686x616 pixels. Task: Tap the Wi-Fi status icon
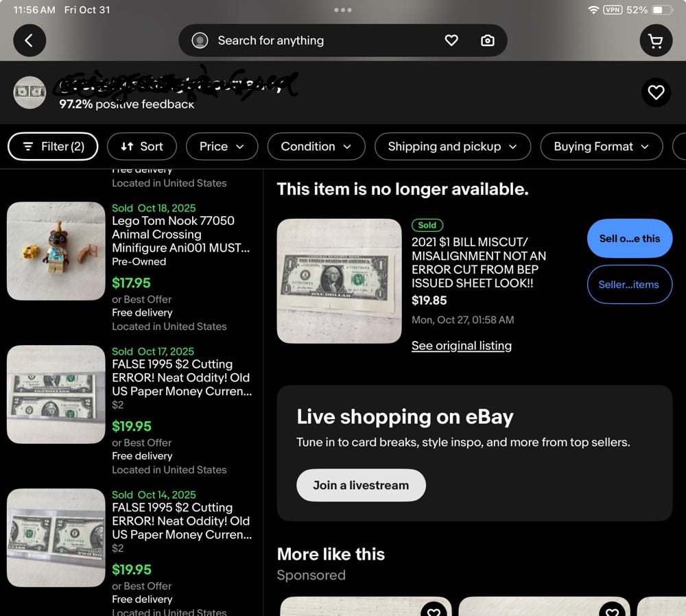[593, 10]
